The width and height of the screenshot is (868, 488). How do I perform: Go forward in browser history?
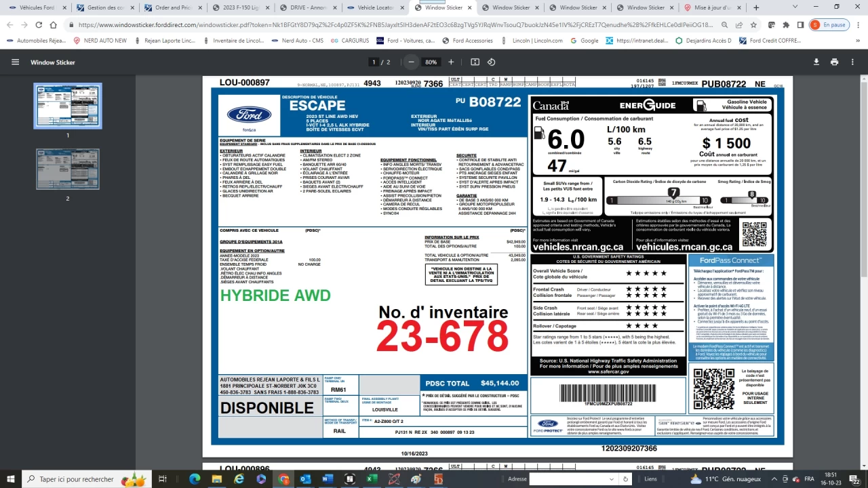(x=25, y=25)
